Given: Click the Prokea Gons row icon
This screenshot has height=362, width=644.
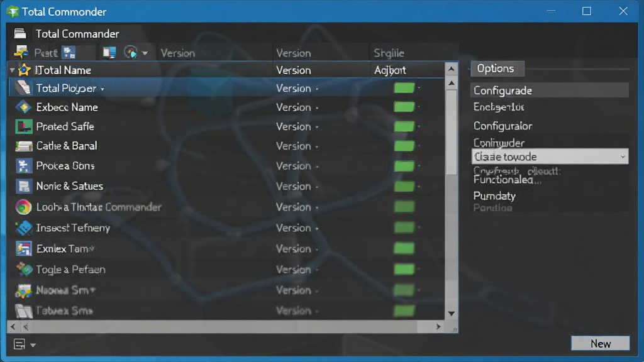Looking at the screenshot, I should [x=23, y=166].
